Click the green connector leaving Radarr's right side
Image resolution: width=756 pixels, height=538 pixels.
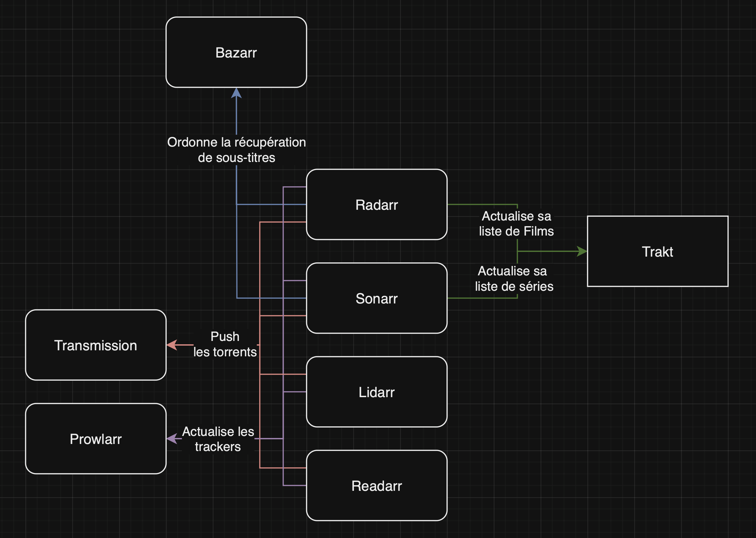click(x=482, y=204)
